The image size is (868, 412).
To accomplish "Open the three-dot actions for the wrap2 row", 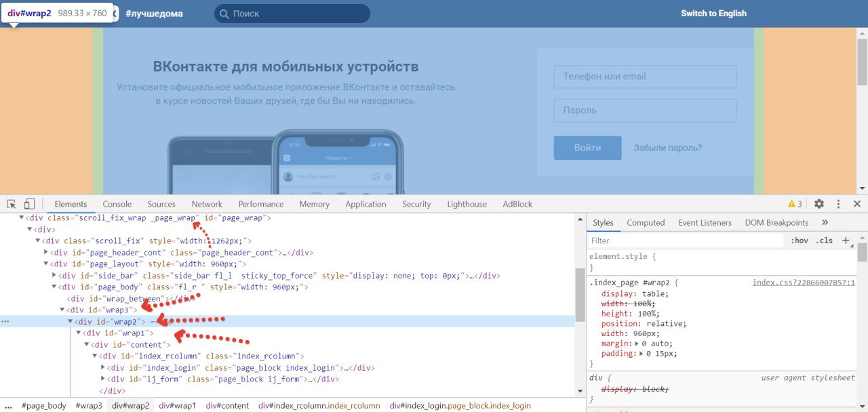I will click(x=5, y=322).
